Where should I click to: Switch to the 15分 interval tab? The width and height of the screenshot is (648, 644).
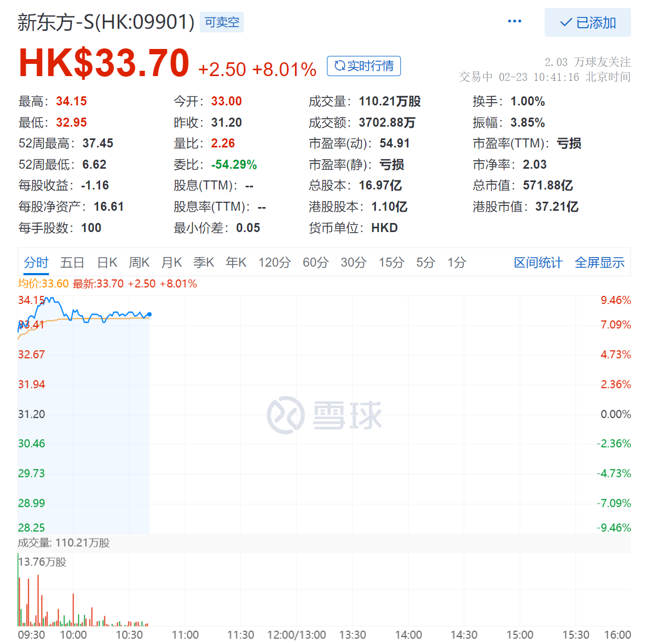pyautogui.click(x=391, y=262)
